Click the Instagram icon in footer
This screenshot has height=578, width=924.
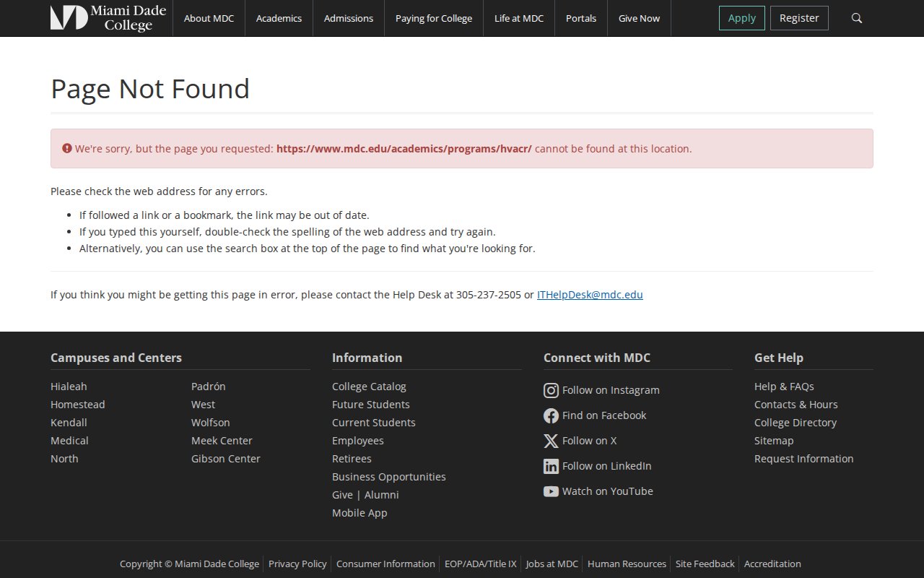[x=551, y=391]
